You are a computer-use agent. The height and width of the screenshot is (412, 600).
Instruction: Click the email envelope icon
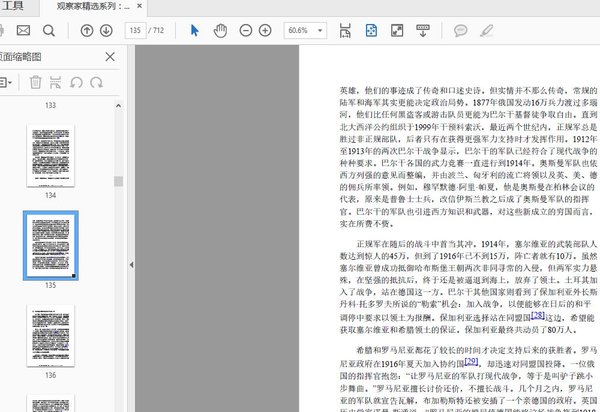(22, 31)
